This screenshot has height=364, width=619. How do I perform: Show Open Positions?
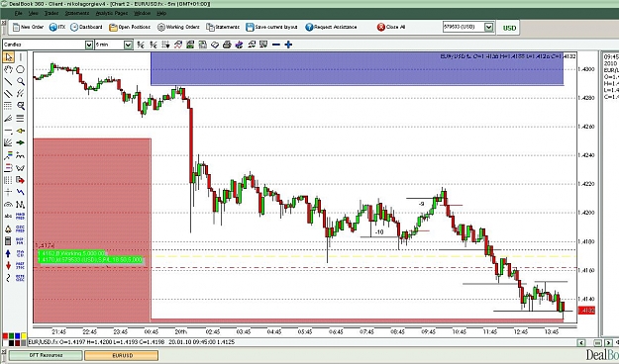tap(130, 27)
